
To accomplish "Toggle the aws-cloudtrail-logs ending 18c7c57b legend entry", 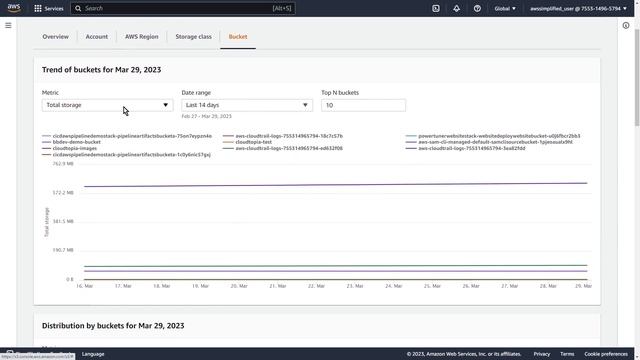I will 283,136.
